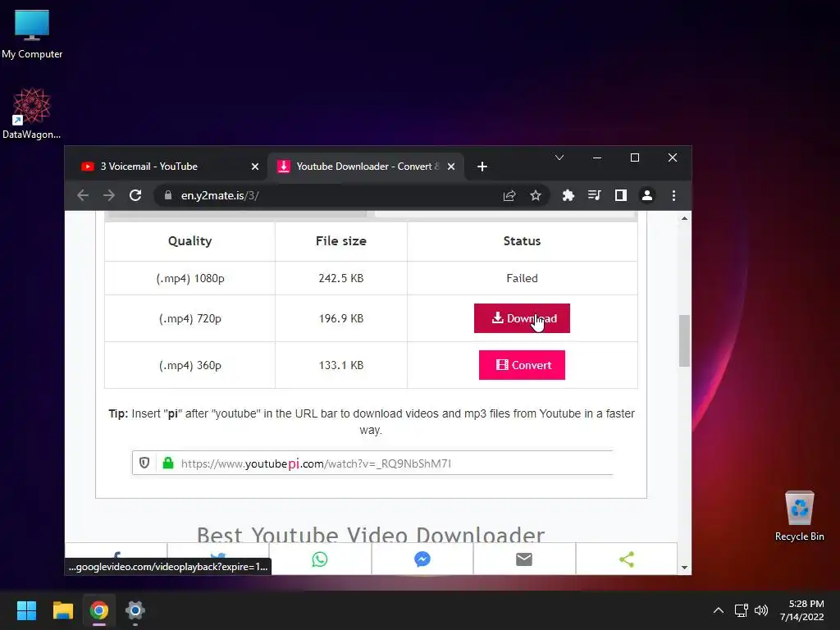The width and height of the screenshot is (840, 630).
Task: Open the network status tray icon
Action: coord(742,610)
